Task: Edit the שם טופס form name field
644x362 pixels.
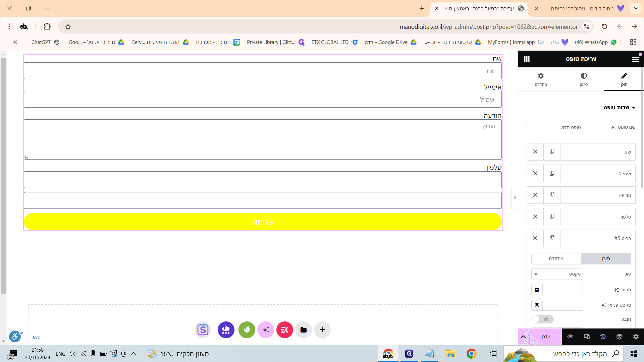Action: (555, 127)
